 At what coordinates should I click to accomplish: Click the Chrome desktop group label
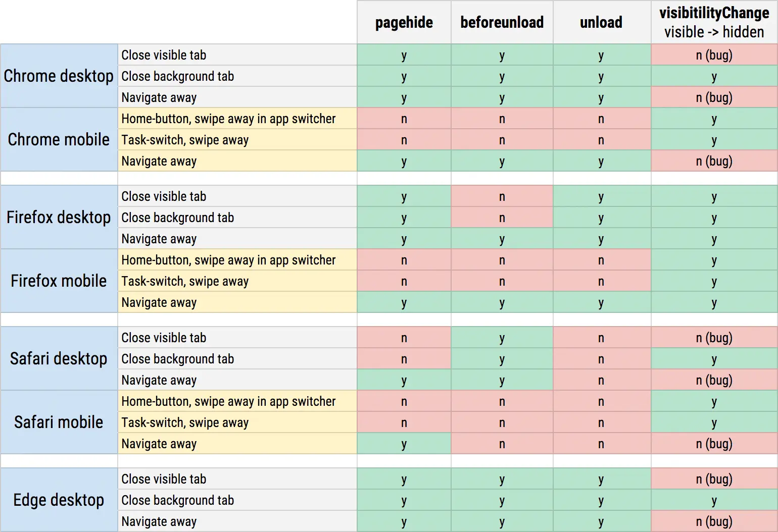[x=59, y=76]
